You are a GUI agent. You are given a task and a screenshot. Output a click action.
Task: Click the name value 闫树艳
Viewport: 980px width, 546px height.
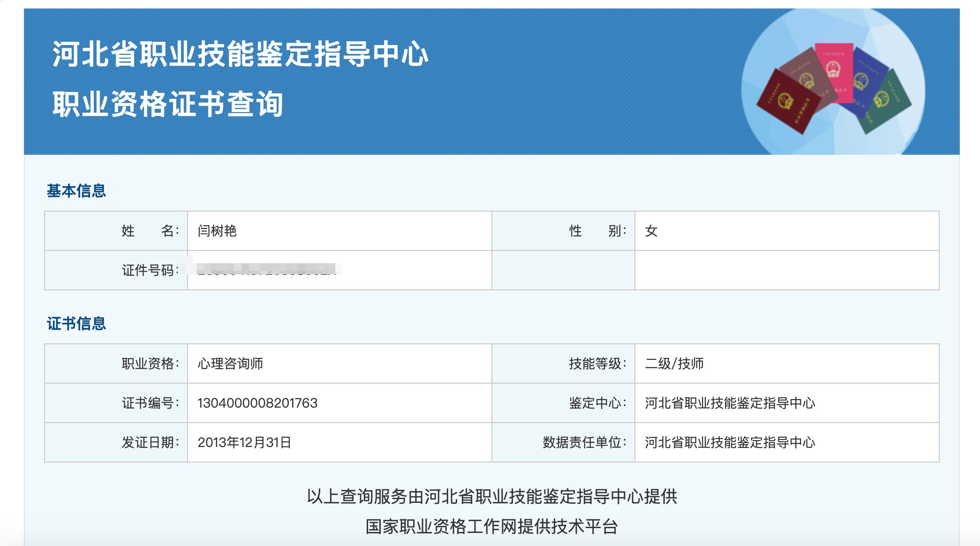pyautogui.click(x=217, y=231)
